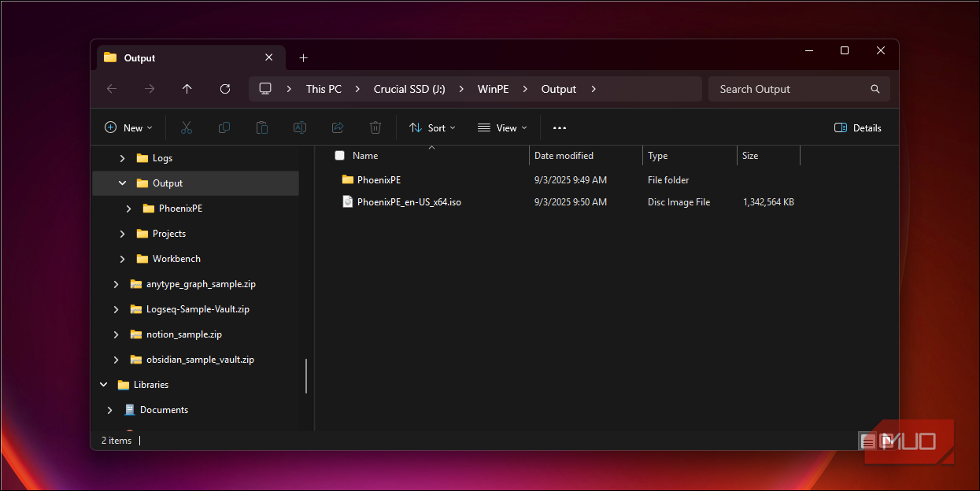Click the Delete trash icon

(x=375, y=127)
